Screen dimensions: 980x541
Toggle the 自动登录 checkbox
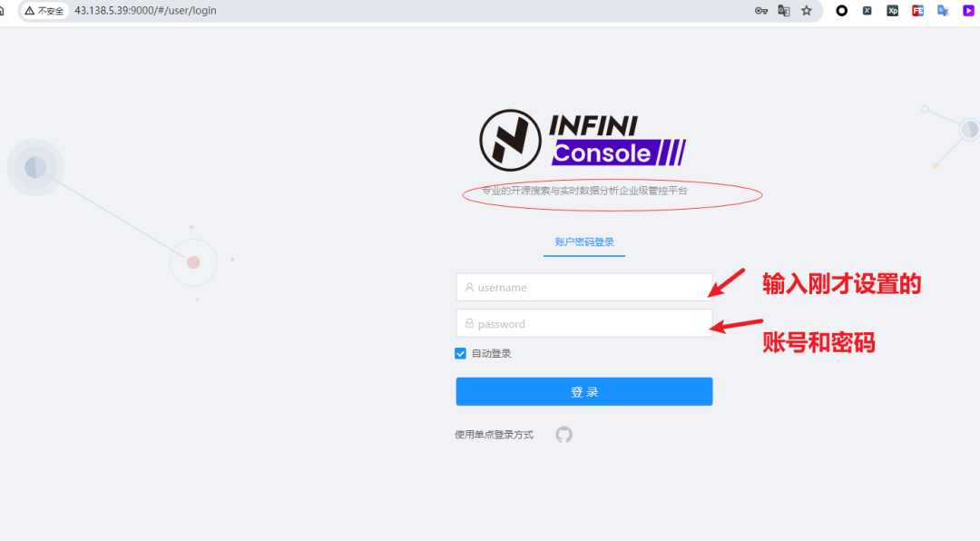click(x=461, y=353)
